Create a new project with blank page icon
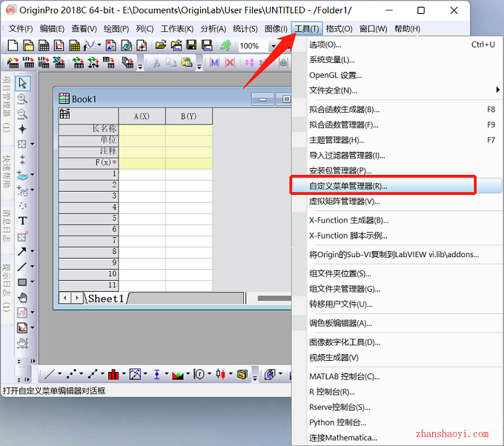Image resolution: width=504 pixels, height=446 pixels. [x=13, y=45]
